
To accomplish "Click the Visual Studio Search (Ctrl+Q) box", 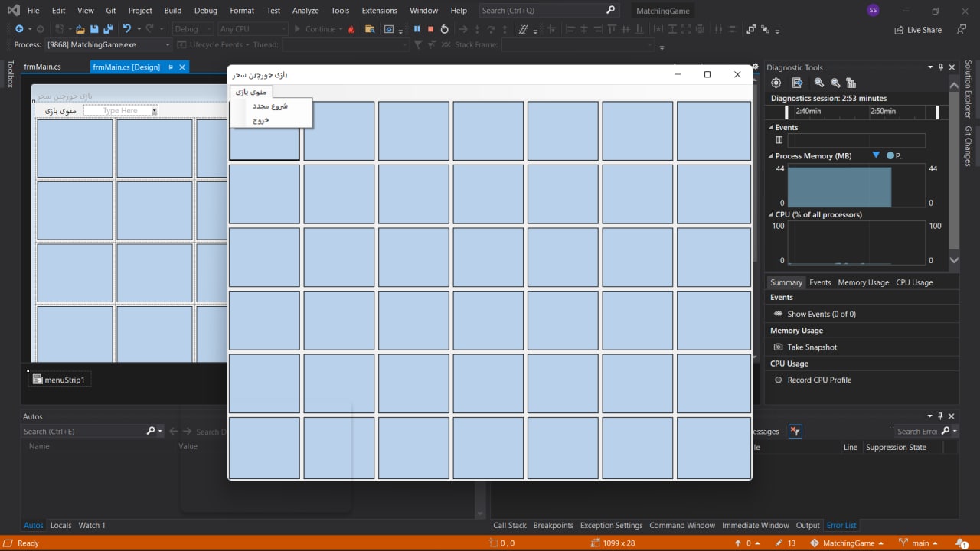I will (x=548, y=11).
